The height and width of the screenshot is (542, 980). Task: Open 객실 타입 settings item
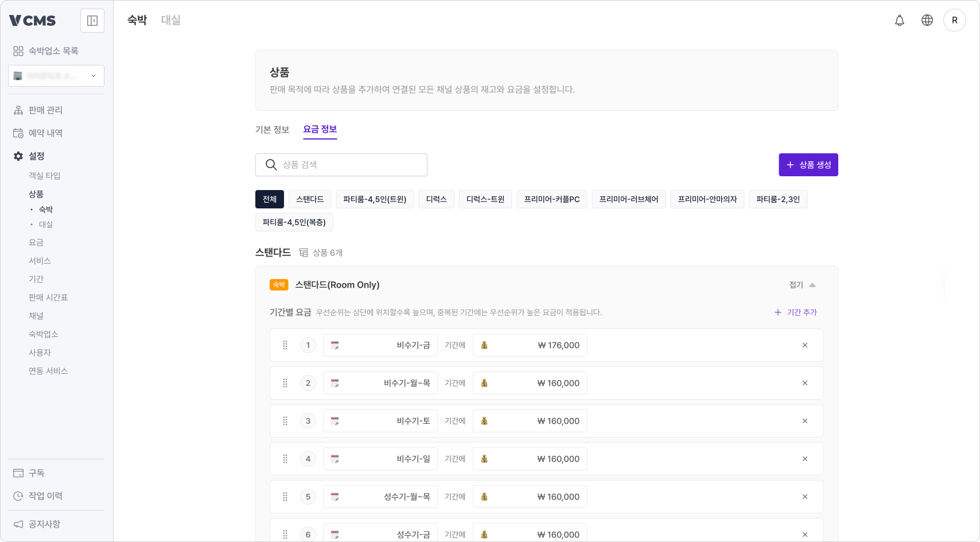click(45, 176)
